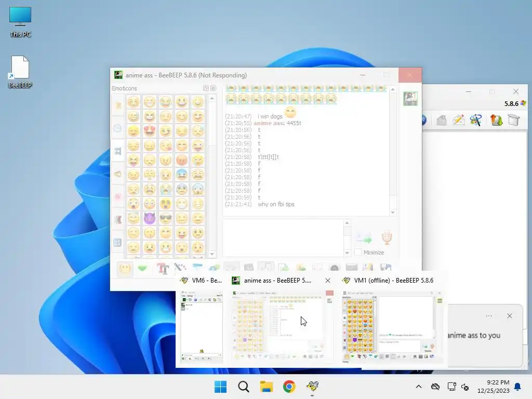Click the user avatar in chat window
532x399 pixels.
[x=410, y=99]
